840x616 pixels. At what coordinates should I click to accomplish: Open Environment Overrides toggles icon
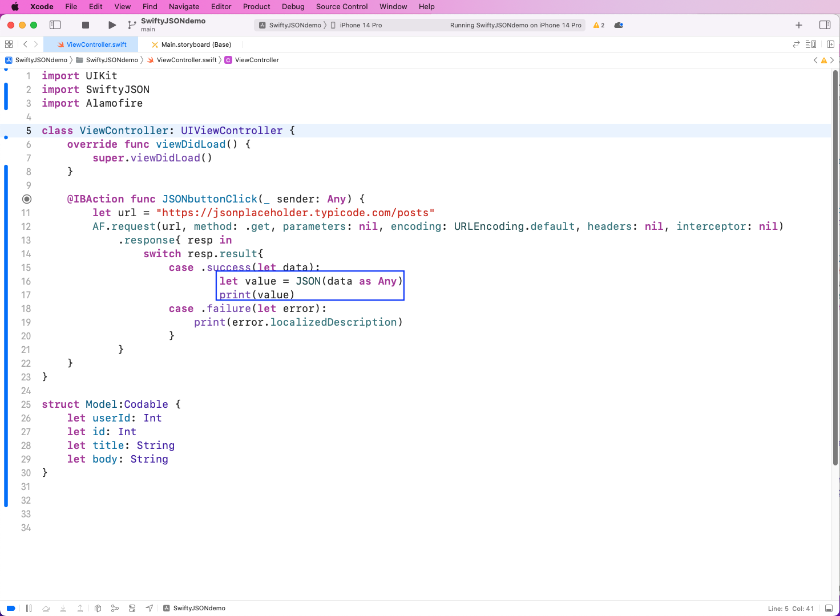click(132, 608)
